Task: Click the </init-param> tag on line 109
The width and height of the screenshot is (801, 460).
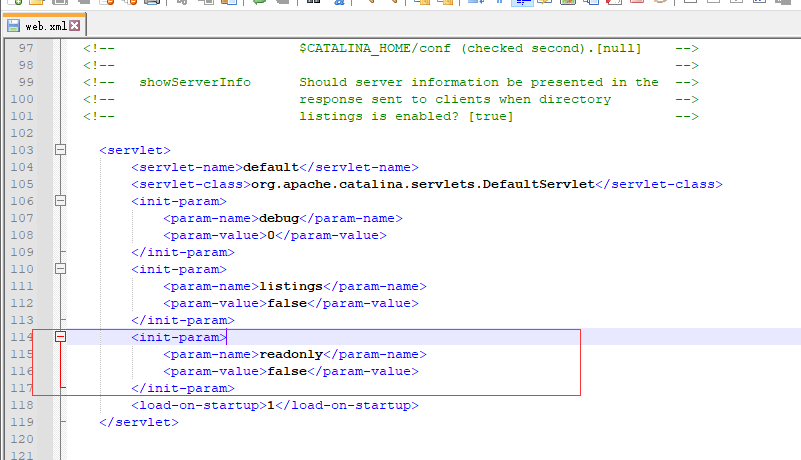Action: 183,252
